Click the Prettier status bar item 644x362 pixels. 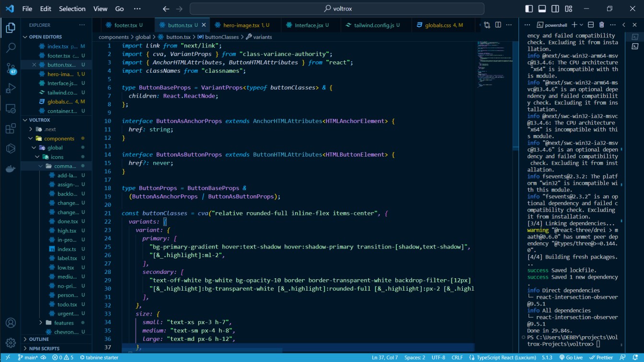[x=601, y=357]
